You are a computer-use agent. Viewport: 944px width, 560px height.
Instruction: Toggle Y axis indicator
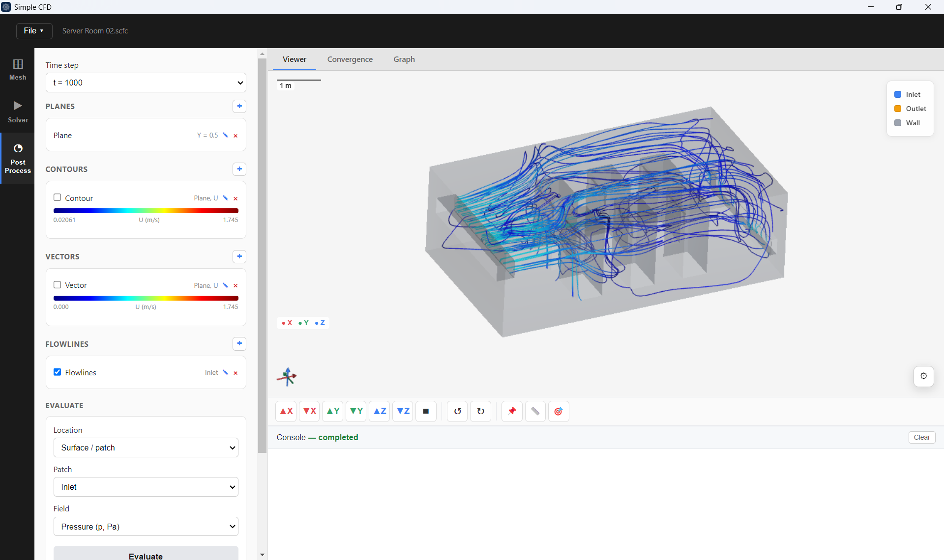click(303, 323)
